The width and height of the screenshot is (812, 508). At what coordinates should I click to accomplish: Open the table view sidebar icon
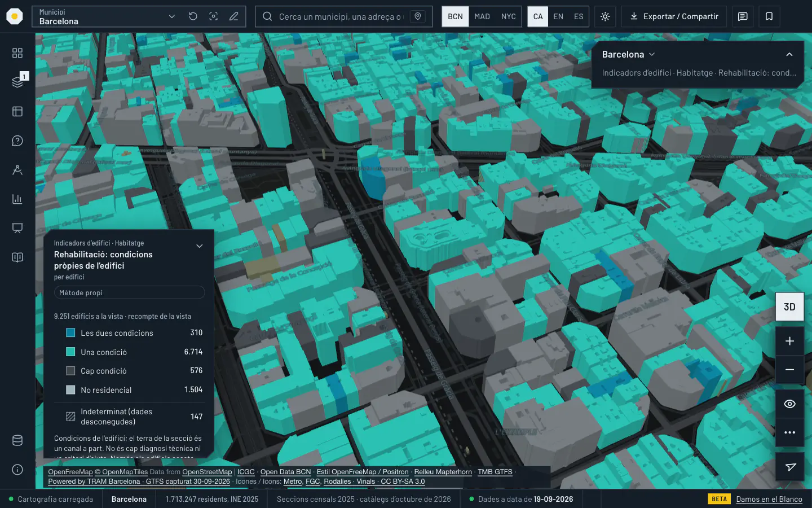17,111
